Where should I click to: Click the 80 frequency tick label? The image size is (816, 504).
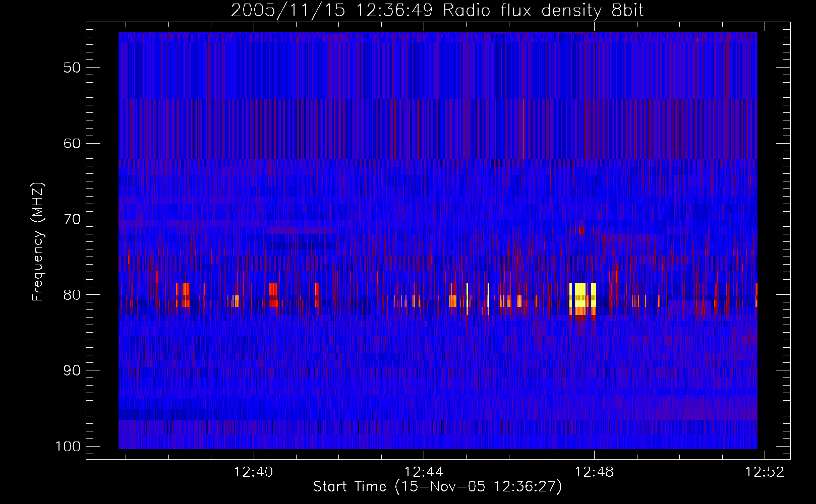[72, 295]
